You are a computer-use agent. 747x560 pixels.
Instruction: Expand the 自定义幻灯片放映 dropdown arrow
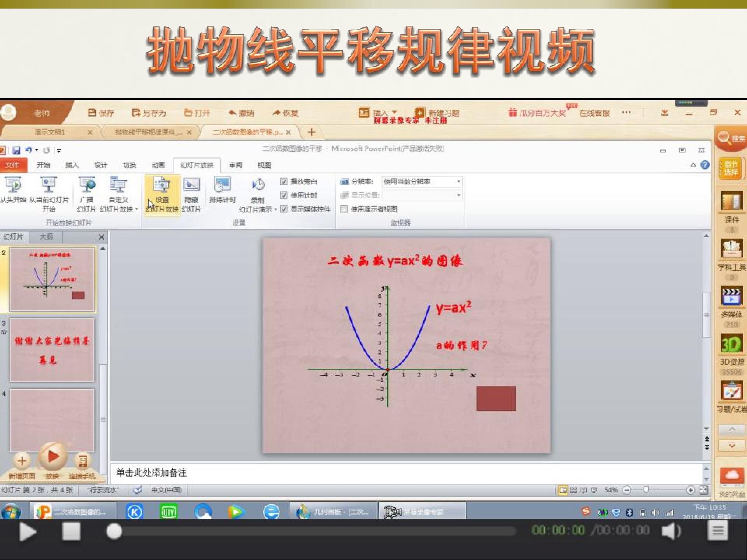(x=136, y=209)
